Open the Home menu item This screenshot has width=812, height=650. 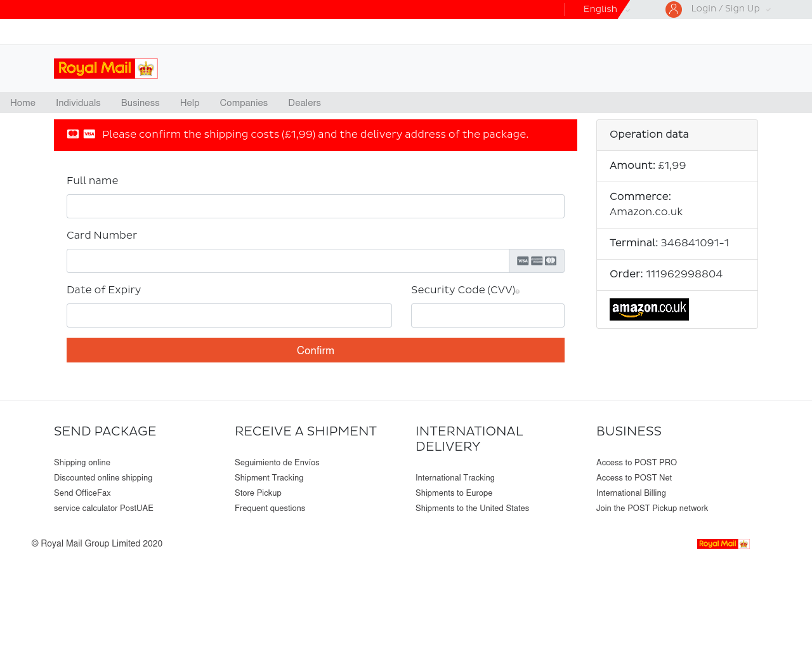coord(23,103)
